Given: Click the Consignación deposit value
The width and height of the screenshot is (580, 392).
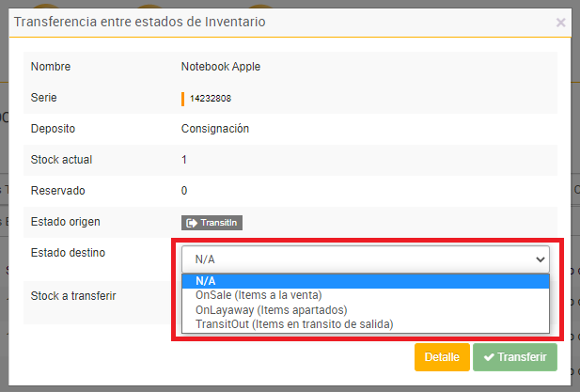Looking at the screenshot, I should point(214,129).
